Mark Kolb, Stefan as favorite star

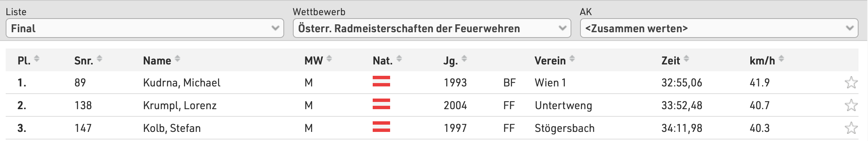pos(851,128)
